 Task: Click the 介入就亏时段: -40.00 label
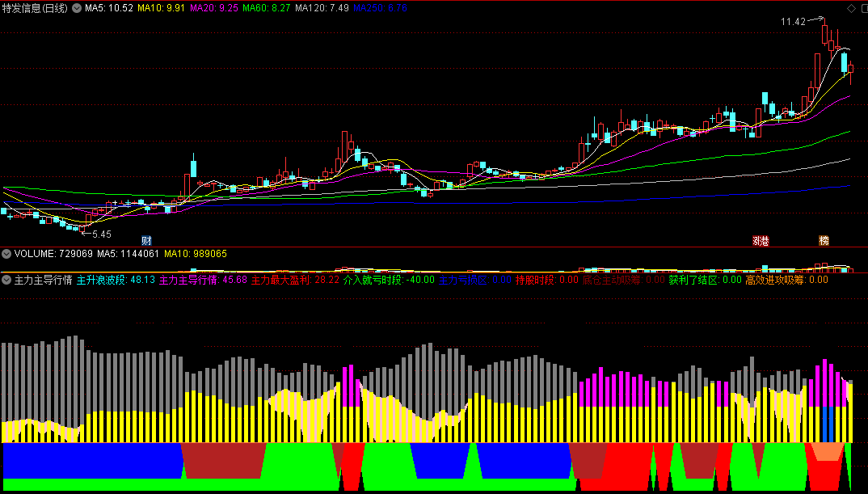(x=390, y=280)
